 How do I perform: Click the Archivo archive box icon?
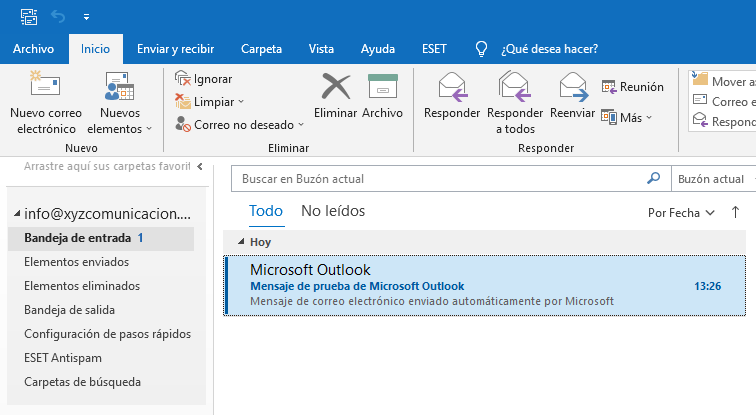(382, 86)
